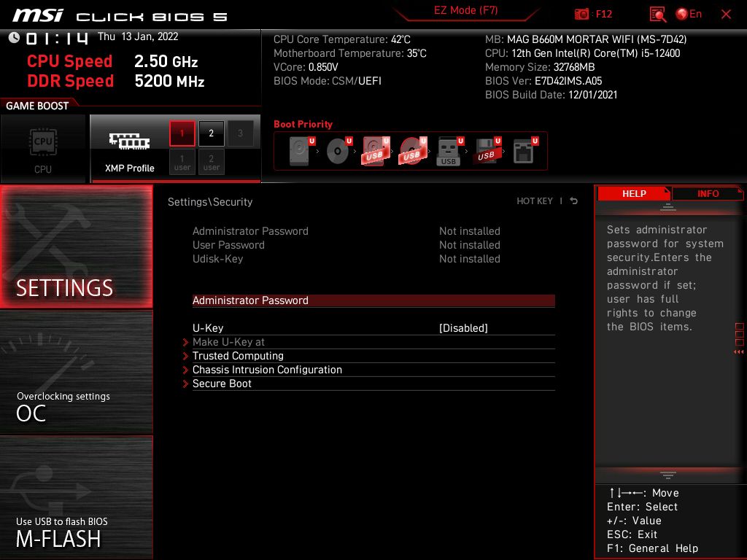The image size is (747, 560).
Task: Select the network boot device icon
Action: (x=525, y=151)
